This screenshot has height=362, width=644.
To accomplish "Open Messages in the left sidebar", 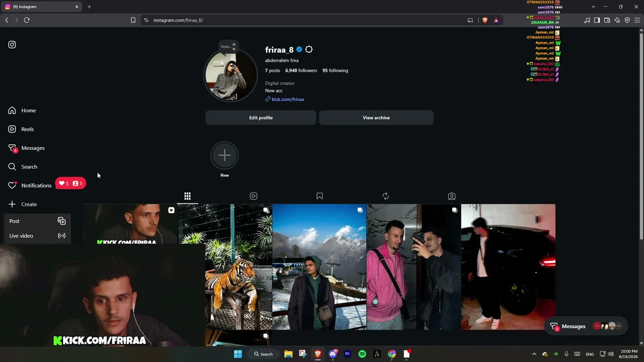I will tap(27, 148).
